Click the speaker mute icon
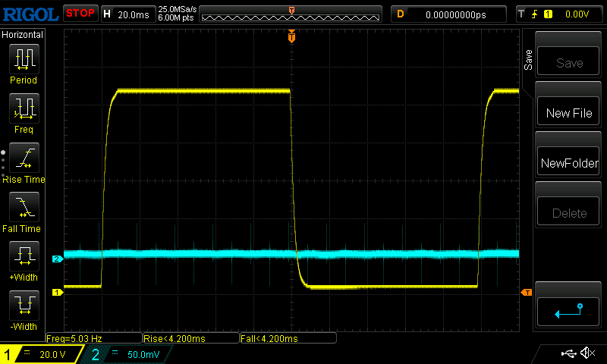Screen dimensions: 607x364 (x=587, y=353)
